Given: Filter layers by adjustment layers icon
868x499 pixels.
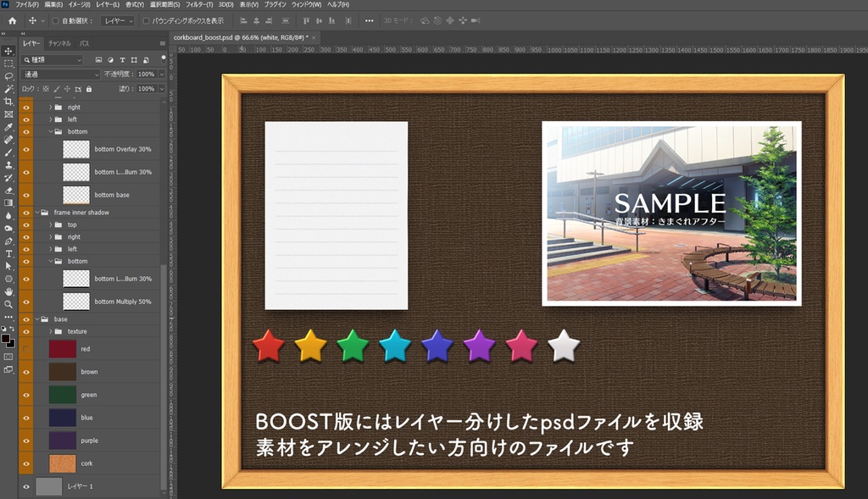Looking at the screenshot, I should (110, 60).
